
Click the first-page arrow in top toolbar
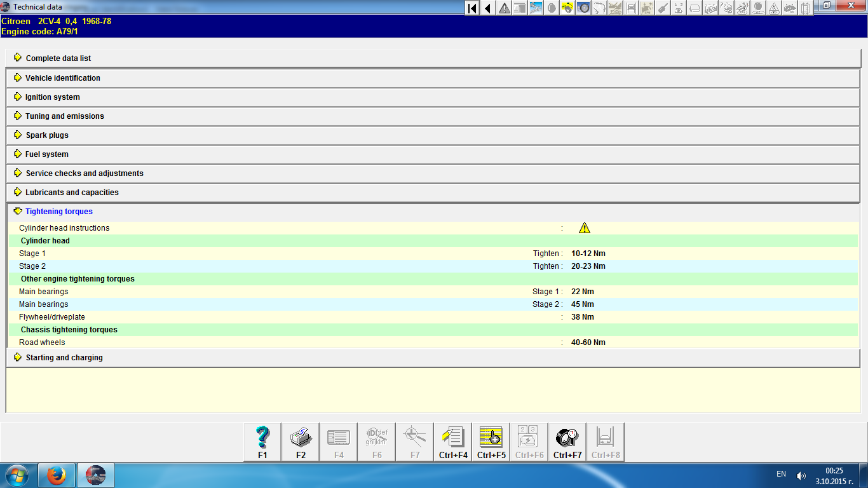472,8
